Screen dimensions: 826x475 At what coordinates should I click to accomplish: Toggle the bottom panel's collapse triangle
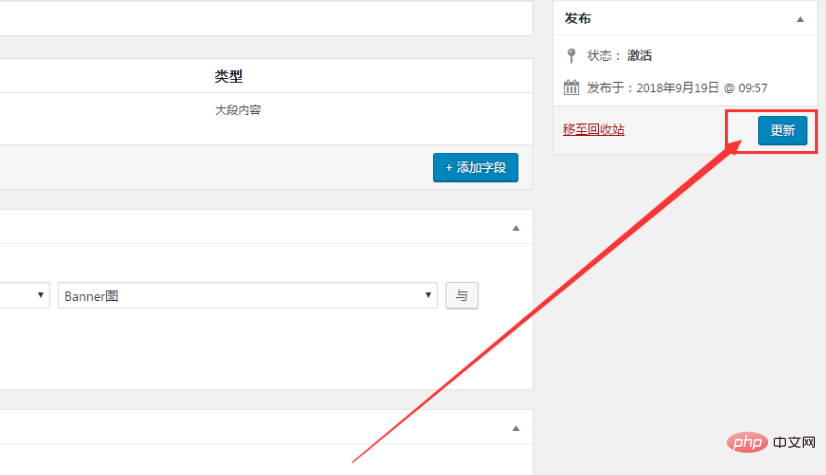click(516, 427)
